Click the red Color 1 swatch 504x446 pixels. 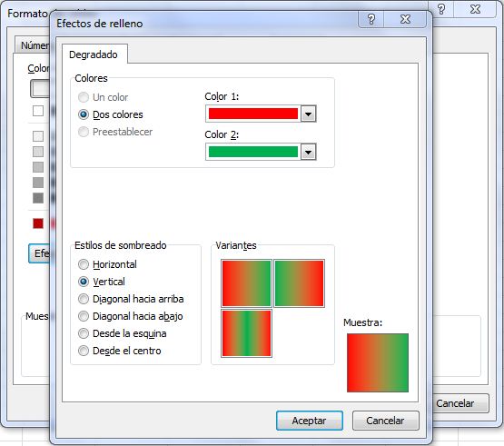pos(253,114)
